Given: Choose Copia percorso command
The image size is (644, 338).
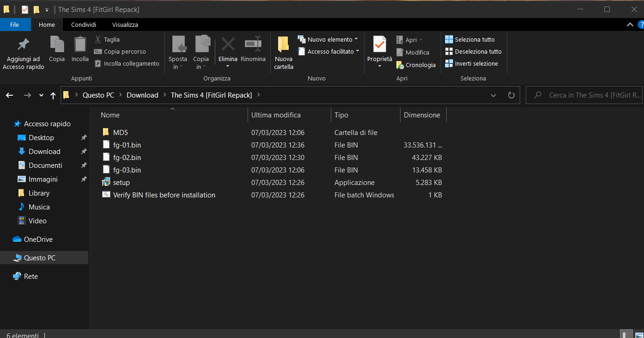Looking at the screenshot, I should tap(120, 51).
